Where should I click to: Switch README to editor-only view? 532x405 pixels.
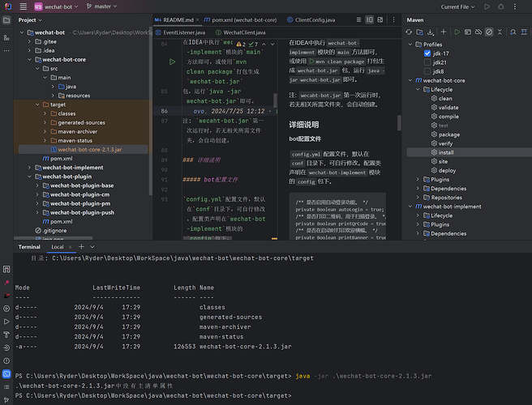pyautogui.click(x=358, y=19)
